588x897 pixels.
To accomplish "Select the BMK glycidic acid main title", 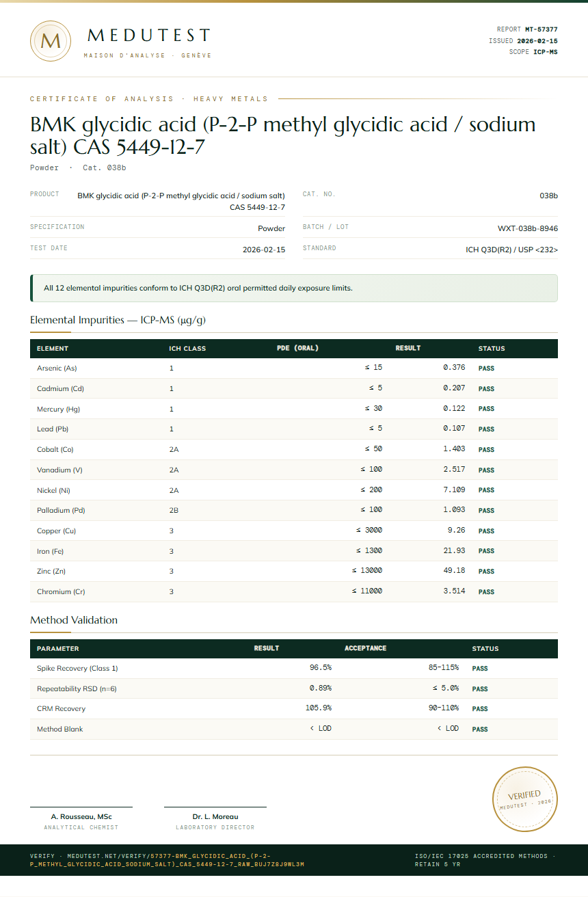I will tap(282, 135).
